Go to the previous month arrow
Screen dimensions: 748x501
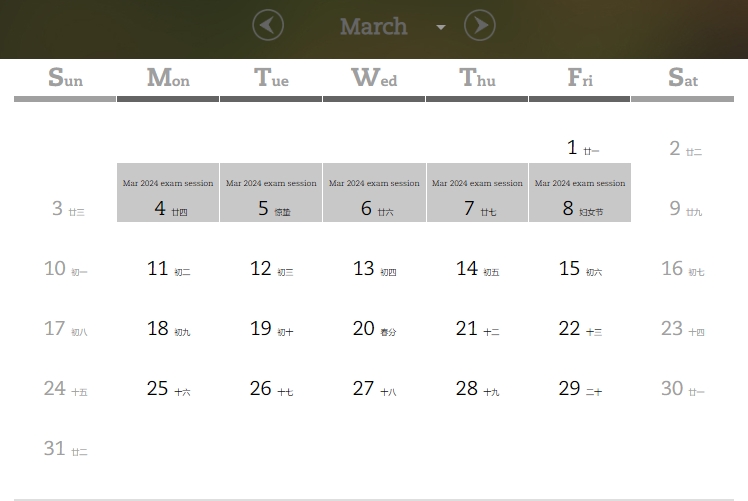(268, 25)
